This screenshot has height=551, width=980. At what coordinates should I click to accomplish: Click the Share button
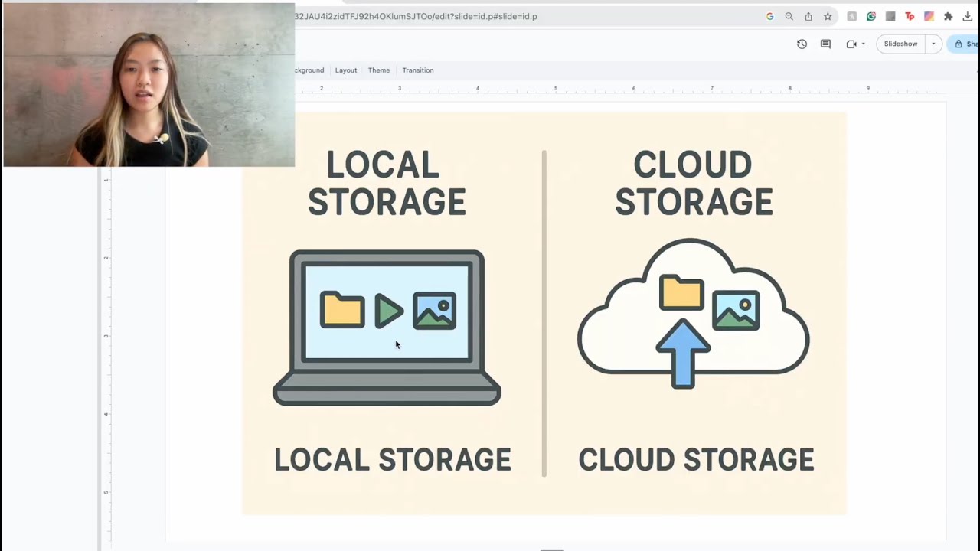[965, 44]
